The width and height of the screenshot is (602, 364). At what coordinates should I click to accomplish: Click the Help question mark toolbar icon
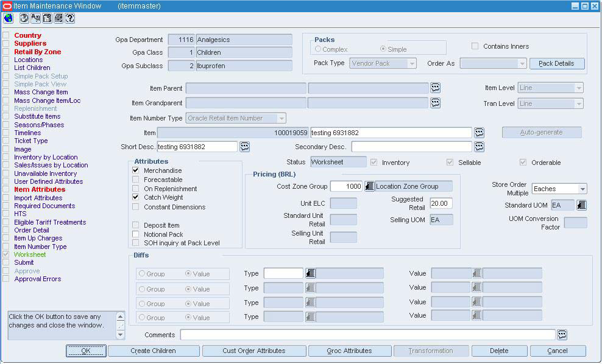(69, 19)
